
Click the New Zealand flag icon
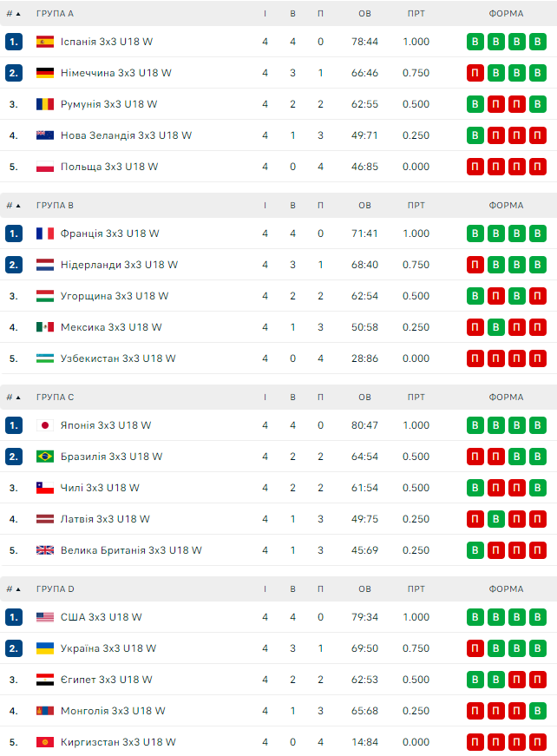pyautogui.click(x=45, y=135)
